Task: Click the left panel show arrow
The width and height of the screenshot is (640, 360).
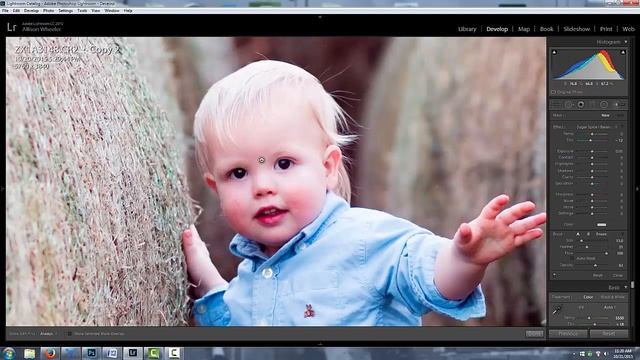Action: (x=2, y=189)
